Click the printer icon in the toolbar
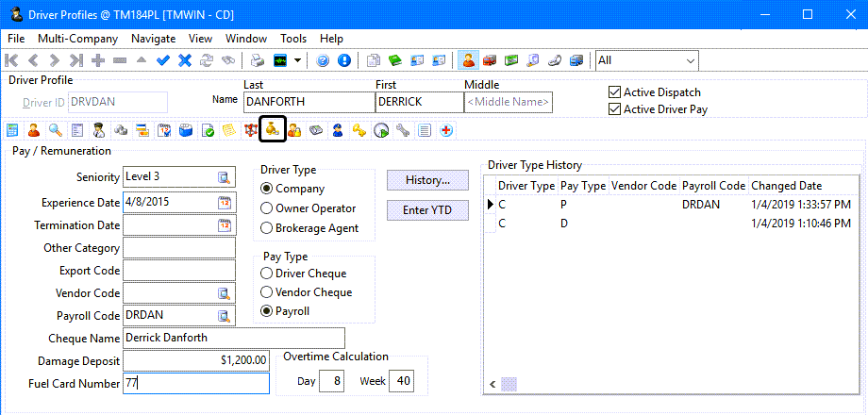 (257, 60)
